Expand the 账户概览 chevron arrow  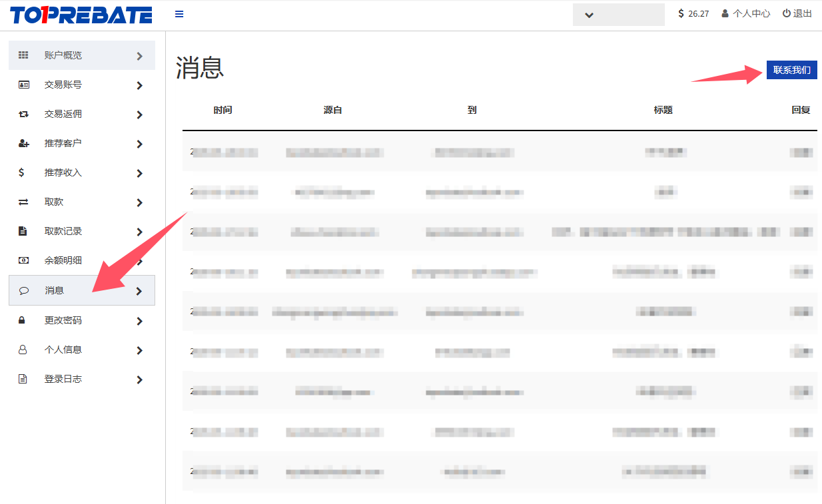click(x=139, y=56)
